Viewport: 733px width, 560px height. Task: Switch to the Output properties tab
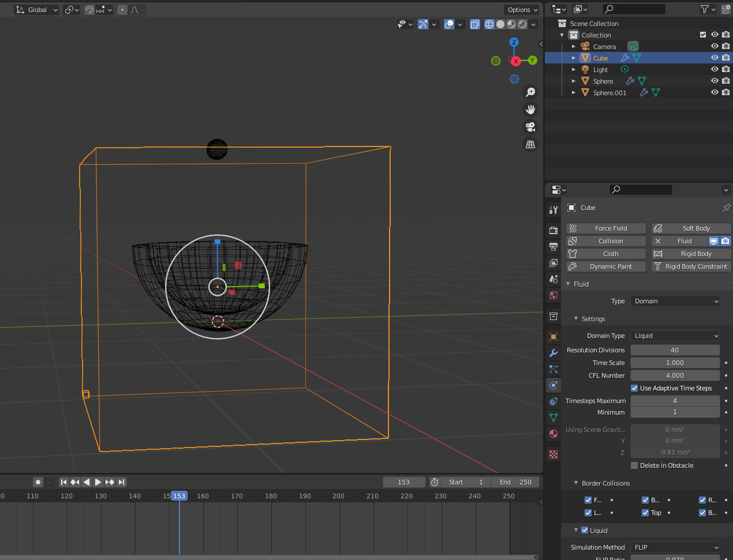(554, 247)
